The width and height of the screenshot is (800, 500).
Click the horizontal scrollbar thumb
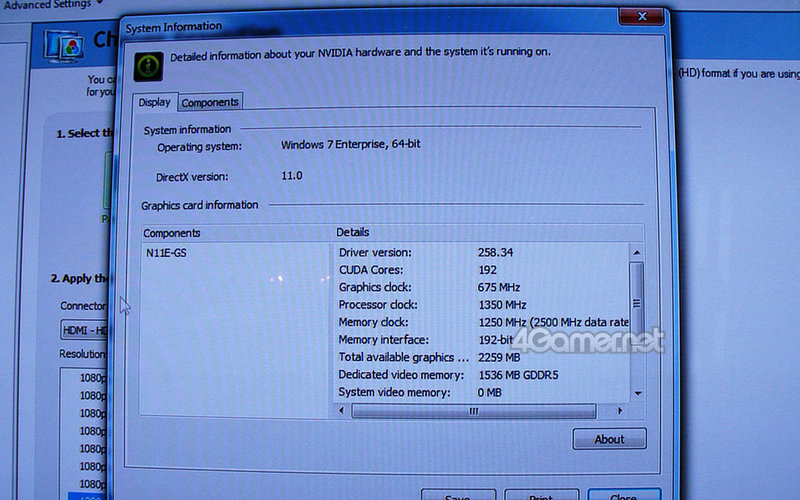coord(473,411)
